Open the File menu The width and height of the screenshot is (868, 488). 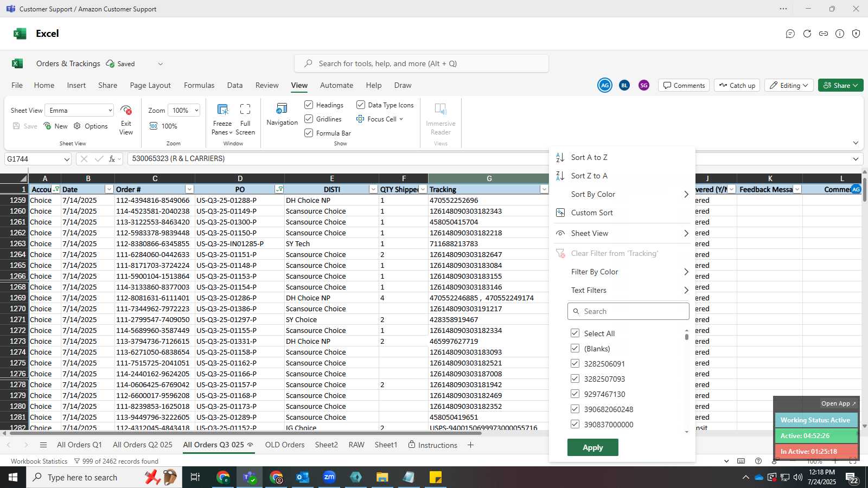(x=17, y=85)
